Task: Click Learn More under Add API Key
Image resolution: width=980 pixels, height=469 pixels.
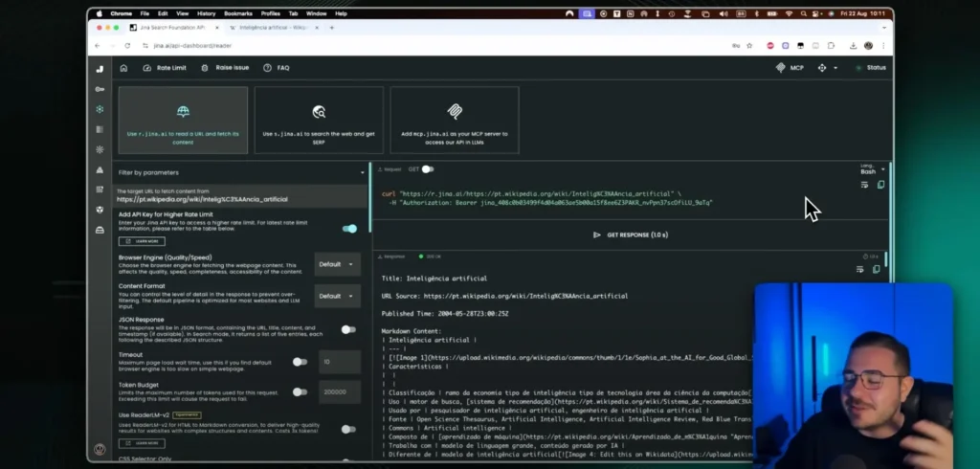Action: coord(142,241)
